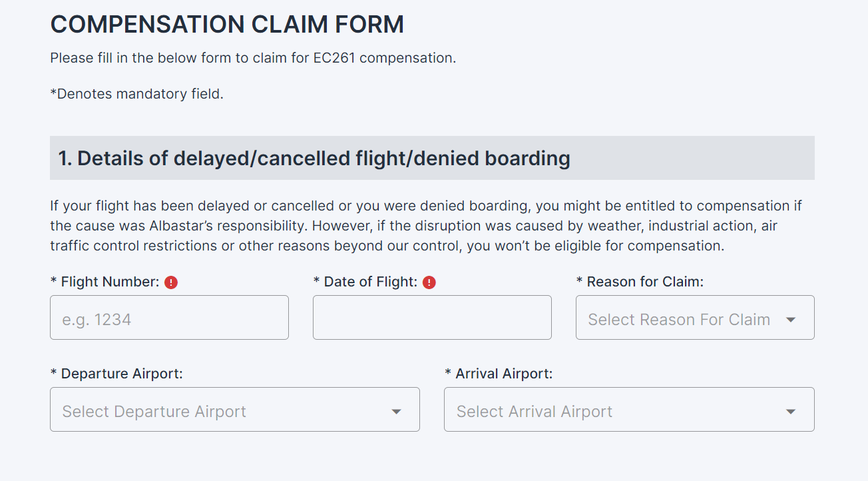Click the caret arrow in Departure Airport field
This screenshot has width=868, height=481.
coord(396,412)
